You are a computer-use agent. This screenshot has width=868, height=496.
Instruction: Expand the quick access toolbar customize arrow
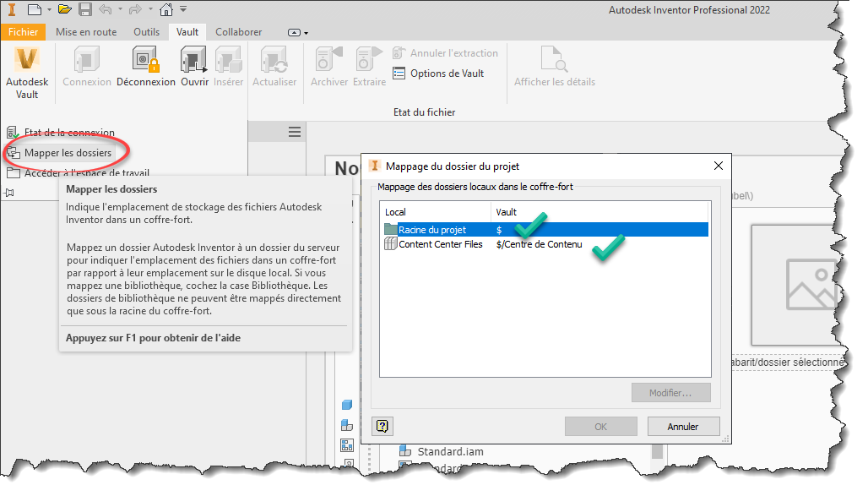183,9
